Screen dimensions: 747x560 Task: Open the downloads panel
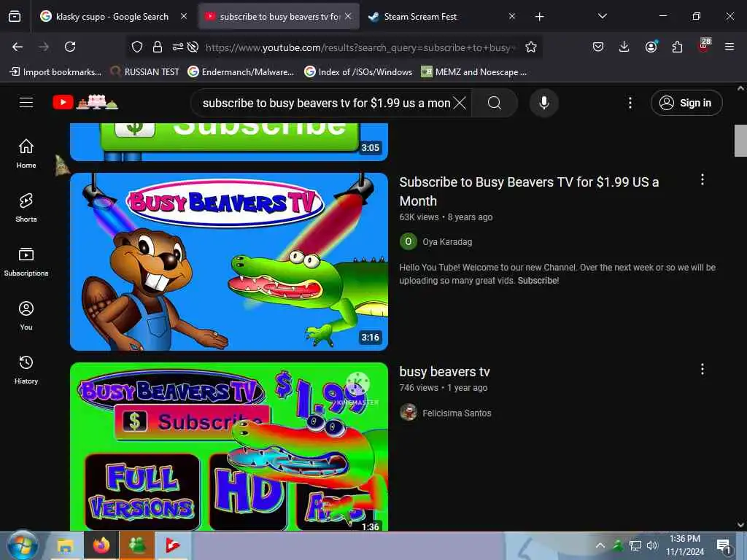[x=624, y=47]
